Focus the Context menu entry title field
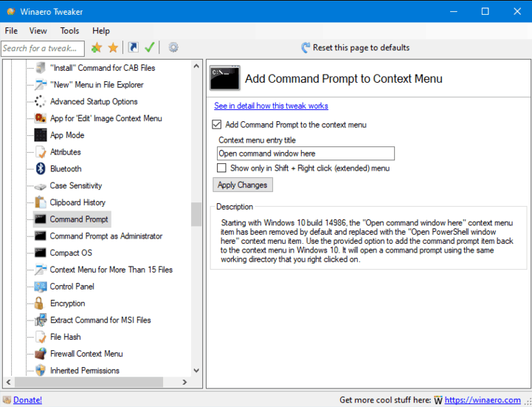The image size is (532, 407). (305, 154)
